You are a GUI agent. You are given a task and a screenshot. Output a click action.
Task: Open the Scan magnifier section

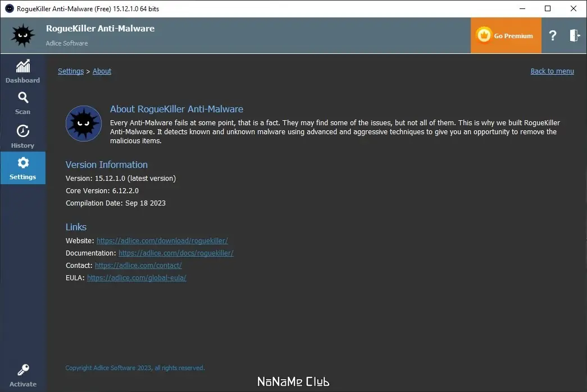tap(23, 103)
